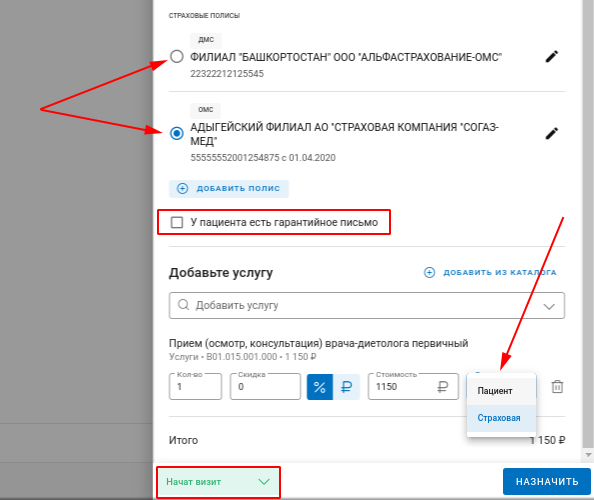594x500 pixels.
Task: Delete the service with the trash icon
Action: click(x=557, y=387)
